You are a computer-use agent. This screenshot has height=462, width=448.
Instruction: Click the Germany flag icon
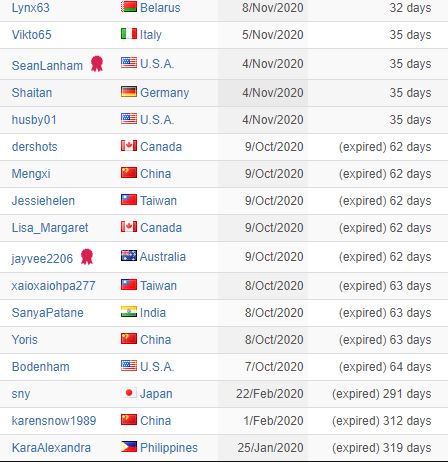[129, 91]
